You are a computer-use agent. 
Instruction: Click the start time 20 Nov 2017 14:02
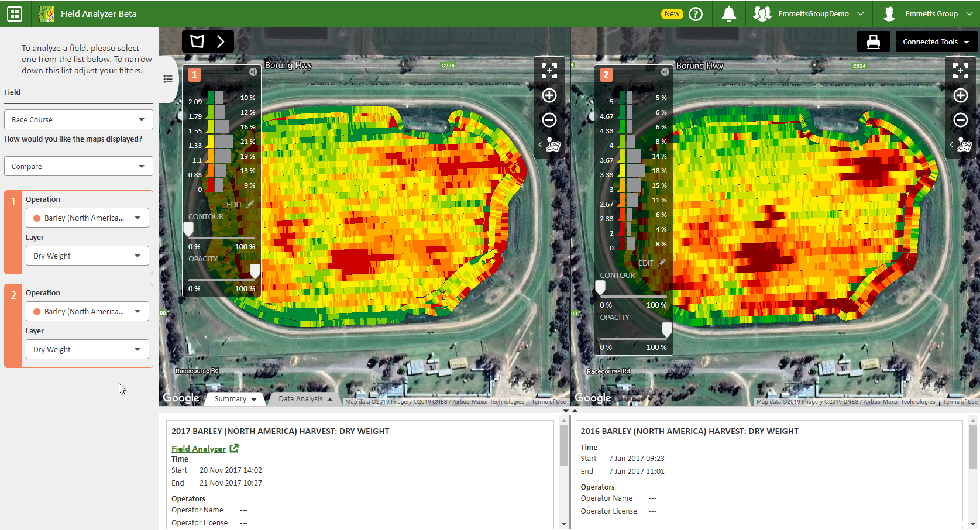pyautogui.click(x=231, y=470)
